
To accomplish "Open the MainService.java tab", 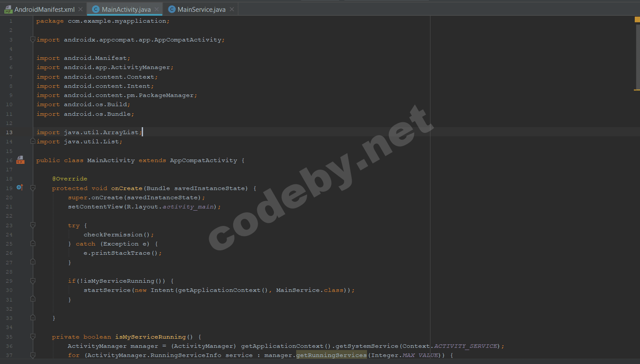I will point(201,9).
